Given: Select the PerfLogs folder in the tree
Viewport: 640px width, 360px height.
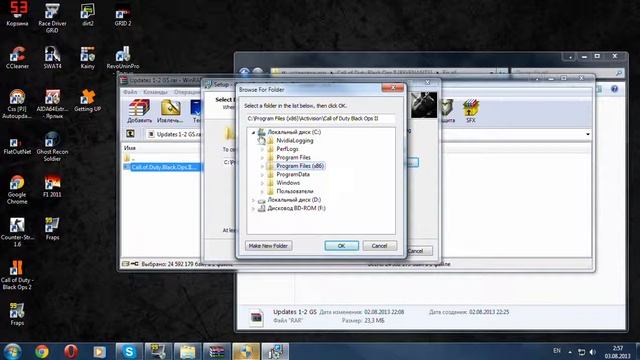Looking at the screenshot, I should click(x=287, y=149).
